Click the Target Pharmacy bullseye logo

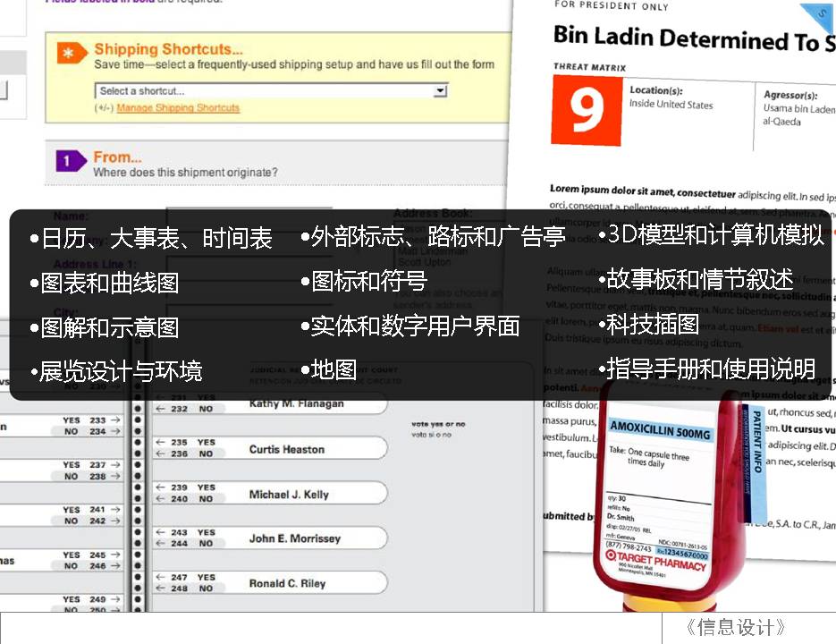click(x=612, y=555)
